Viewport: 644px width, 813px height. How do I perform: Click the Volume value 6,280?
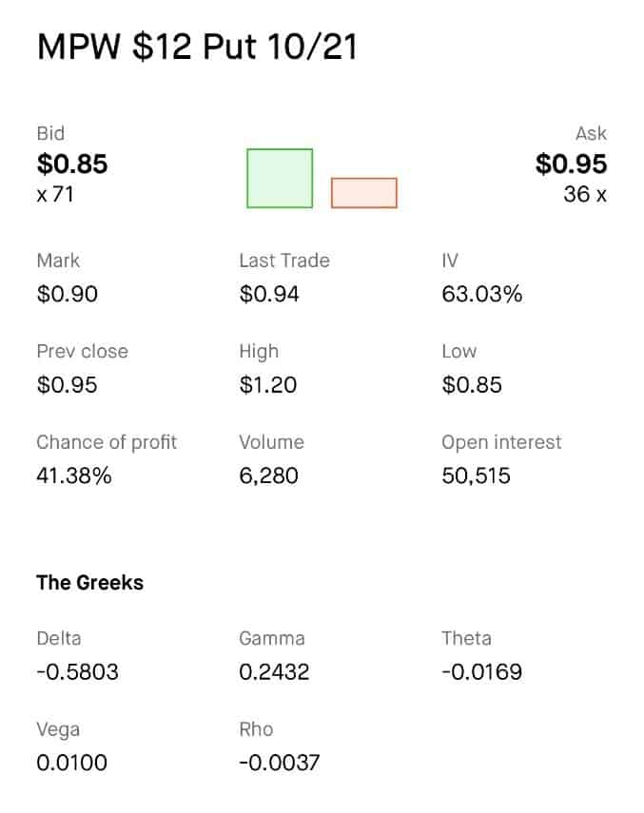[x=269, y=475]
